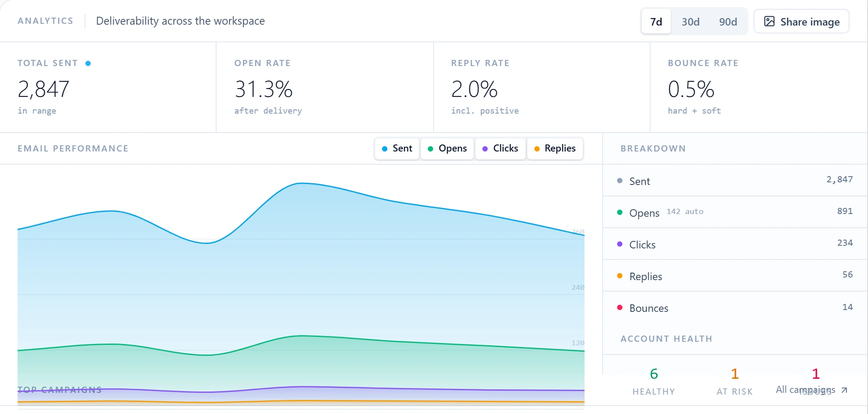The width and height of the screenshot is (868, 414).
Task: Switch to the 90d time range
Action: tap(728, 22)
